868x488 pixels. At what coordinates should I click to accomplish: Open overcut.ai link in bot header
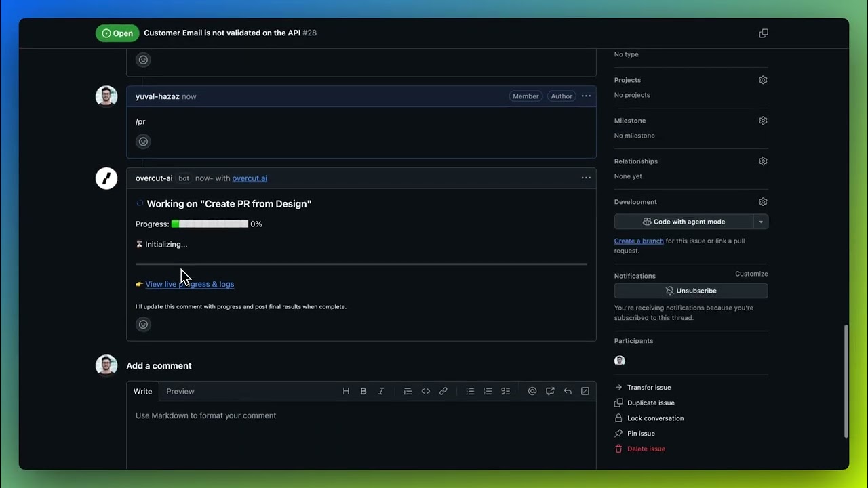(250, 178)
